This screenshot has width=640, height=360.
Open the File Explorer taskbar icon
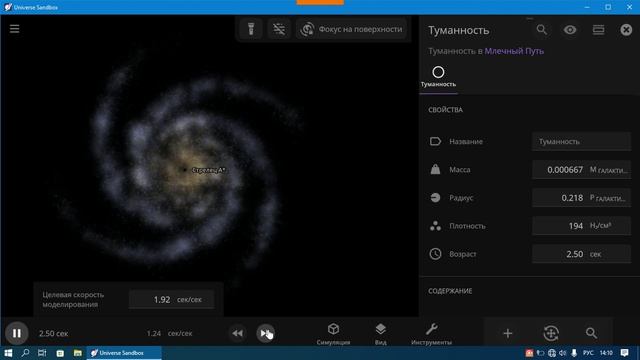[x=78, y=353]
